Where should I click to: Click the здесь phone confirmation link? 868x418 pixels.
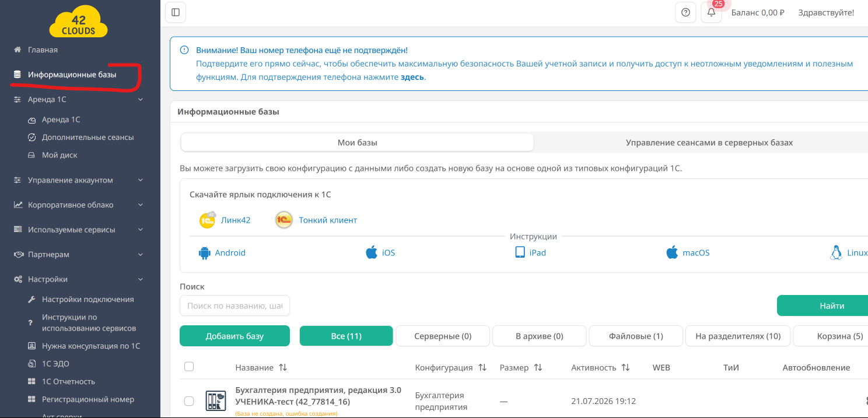(x=412, y=77)
